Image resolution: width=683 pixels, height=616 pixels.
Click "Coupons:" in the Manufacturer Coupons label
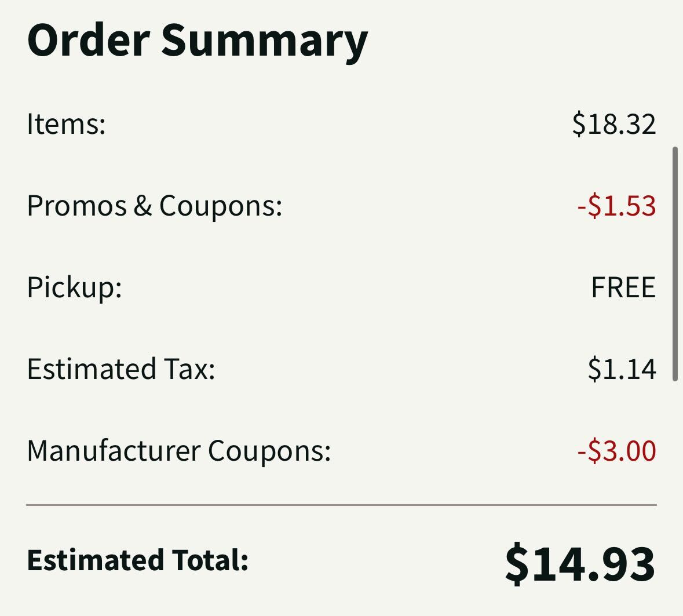coord(269,451)
